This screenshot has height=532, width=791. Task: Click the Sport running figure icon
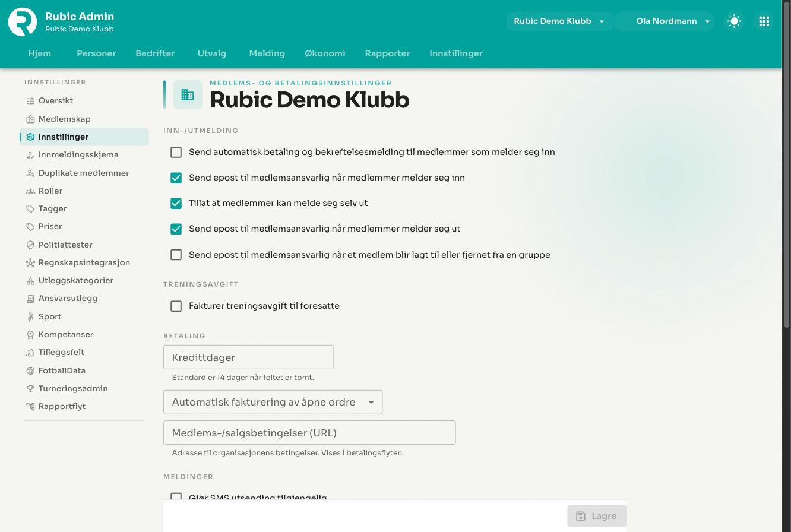(30, 317)
